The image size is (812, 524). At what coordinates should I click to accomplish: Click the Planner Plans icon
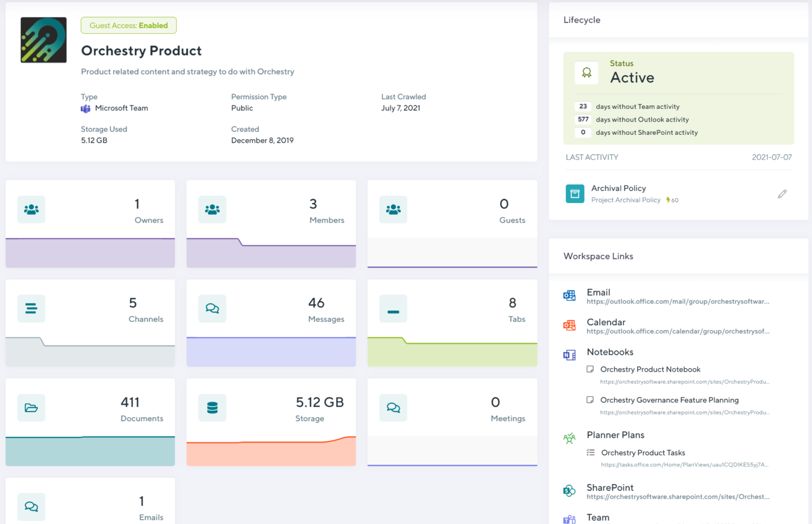tap(569, 438)
